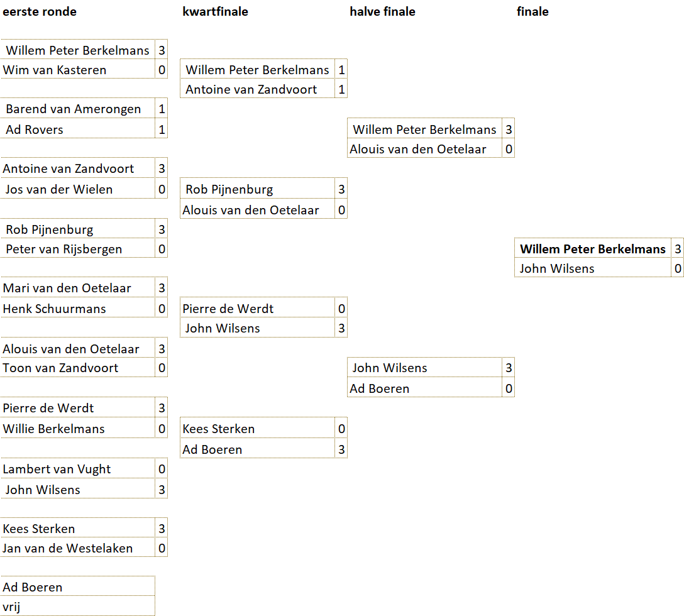Click bold Willem Peter Berkelmans in the final
The width and height of the screenshot is (684, 616).
592,249
